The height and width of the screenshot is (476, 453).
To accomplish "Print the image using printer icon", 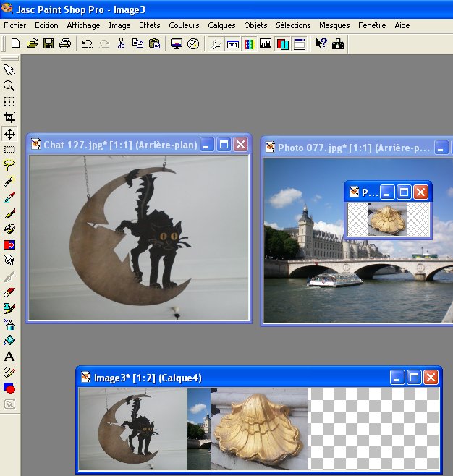I will 65,44.
